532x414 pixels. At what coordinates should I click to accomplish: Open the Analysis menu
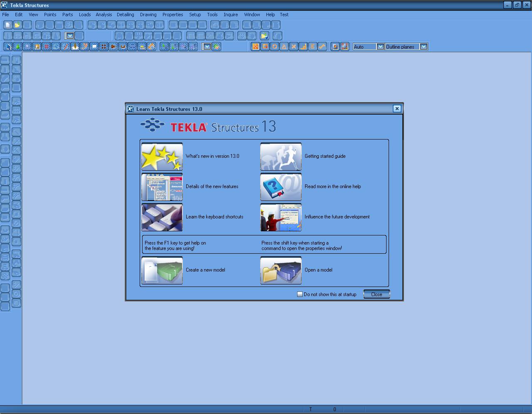tap(103, 15)
